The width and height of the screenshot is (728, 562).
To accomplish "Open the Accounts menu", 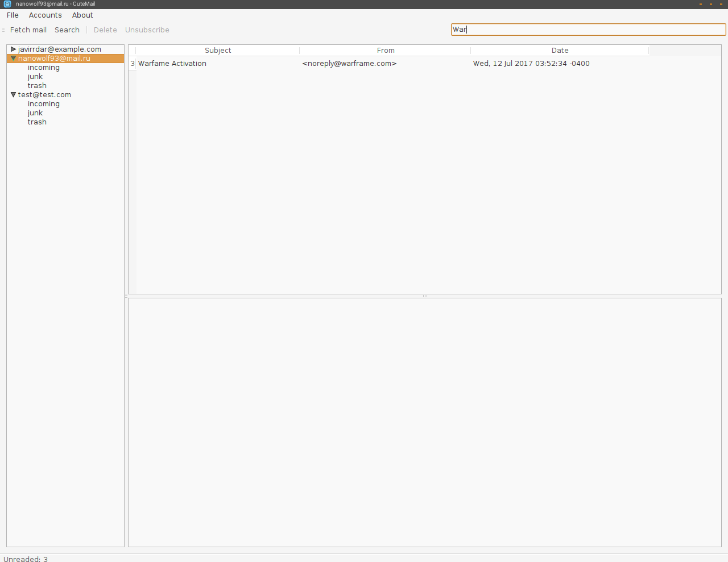I will point(45,15).
